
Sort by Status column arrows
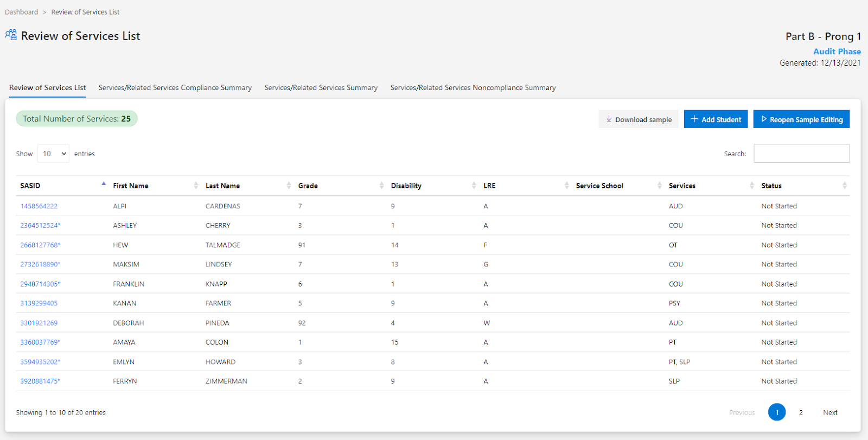(844, 186)
